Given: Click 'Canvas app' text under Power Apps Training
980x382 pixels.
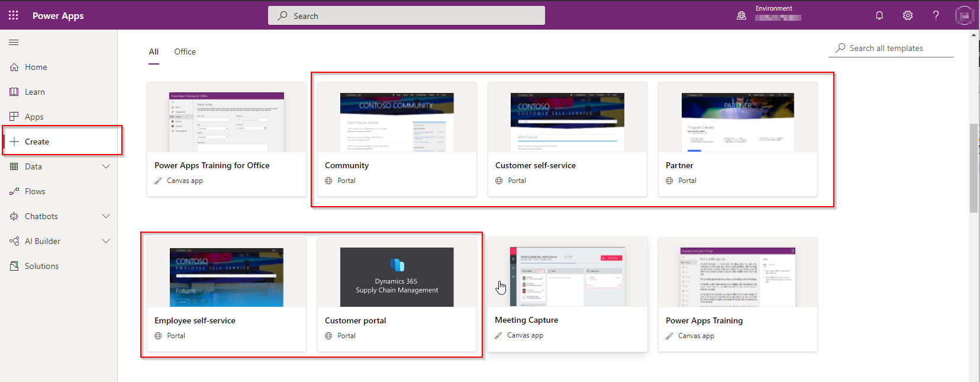Looking at the screenshot, I should pos(696,336).
